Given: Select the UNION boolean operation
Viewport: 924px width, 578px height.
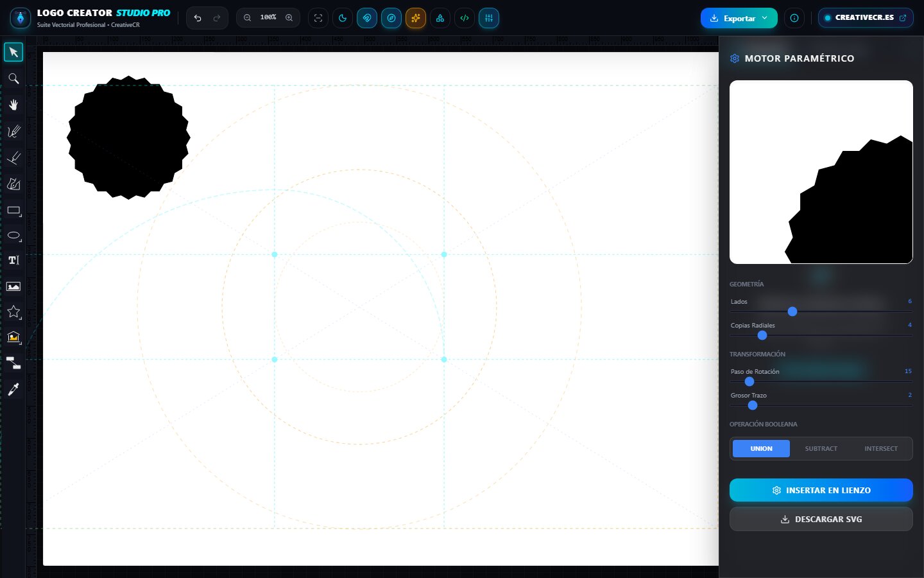Looking at the screenshot, I should 761,448.
